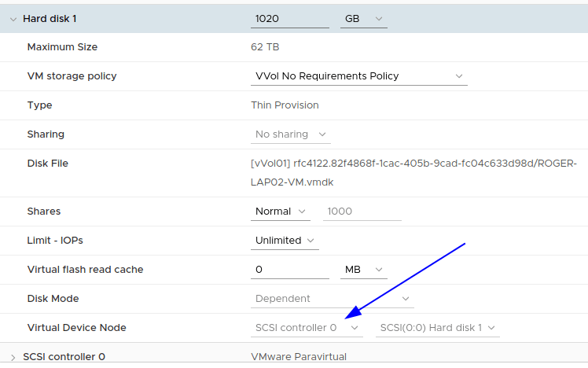Click the 'VMware Paravirtual' controller type text
Viewport: 588px width, 368px height.
coord(299,357)
